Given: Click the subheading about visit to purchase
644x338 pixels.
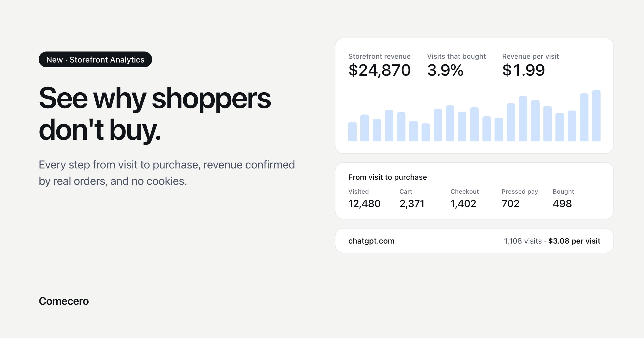Looking at the screenshot, I should point(167,173).
